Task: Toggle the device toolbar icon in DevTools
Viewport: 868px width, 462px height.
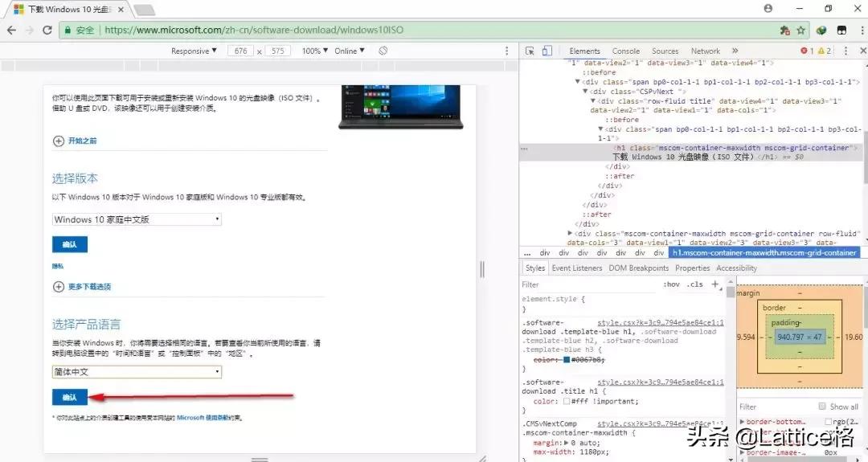Action: click(x=547, y=51)
